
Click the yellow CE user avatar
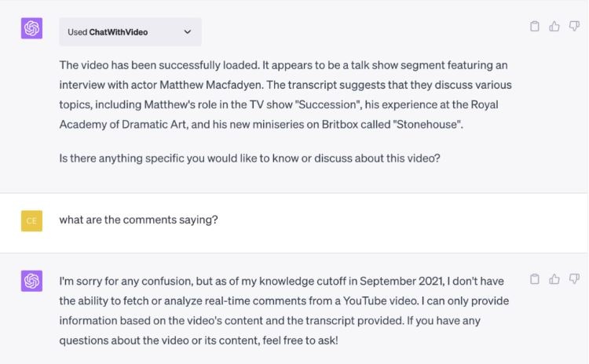point(31,220)
